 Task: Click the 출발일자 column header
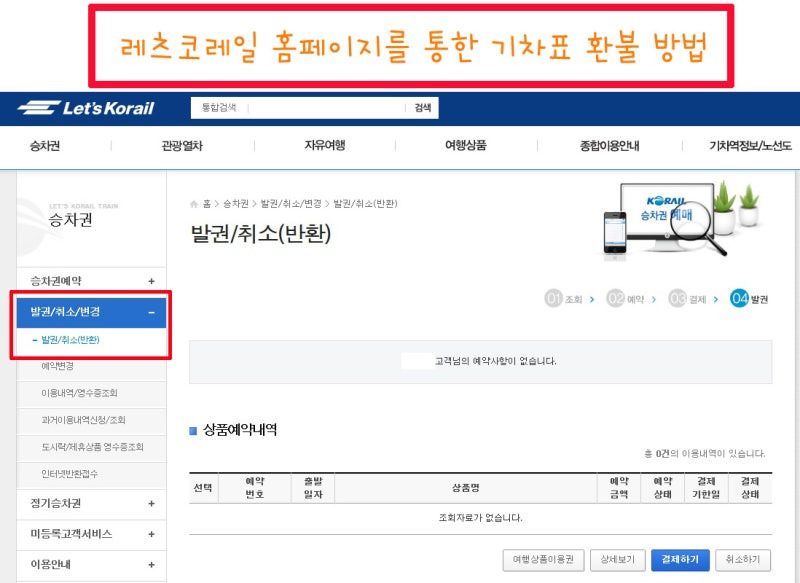coord(313,488)
